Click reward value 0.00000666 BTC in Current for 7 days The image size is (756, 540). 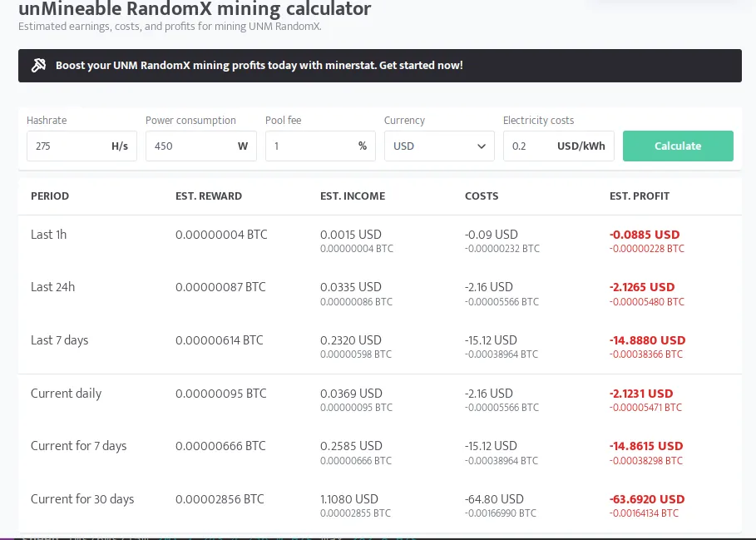click(x=220, y=446)
